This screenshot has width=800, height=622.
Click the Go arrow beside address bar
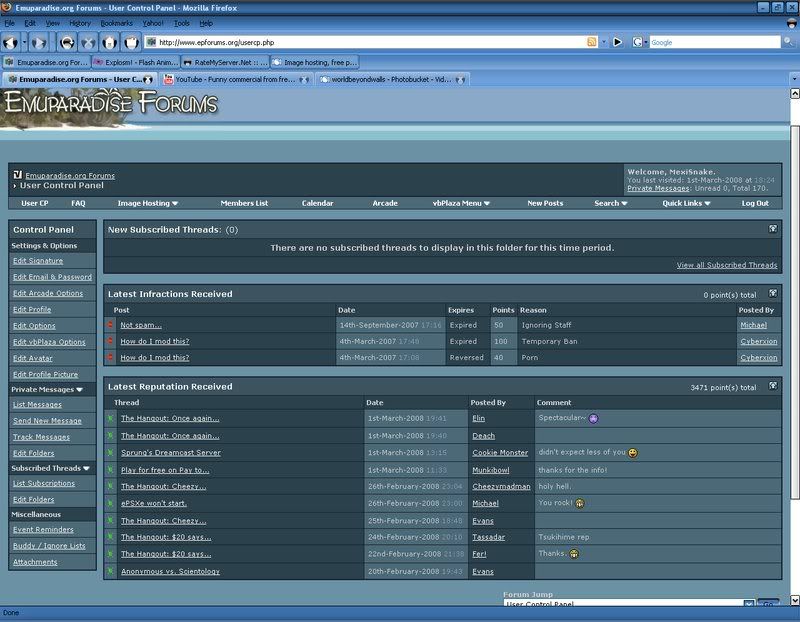pos(617,42)
